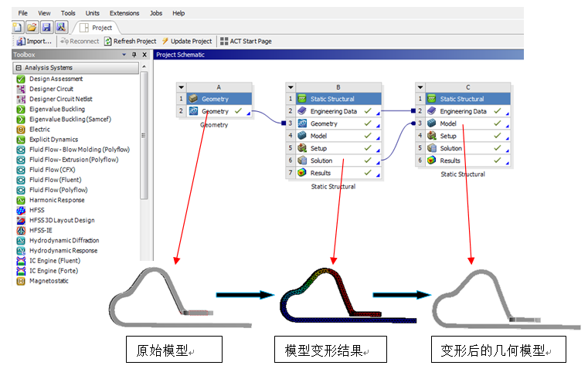Select Eigenvalue Buckling (Samcef)
588x379 pixels.
[70, 120]
